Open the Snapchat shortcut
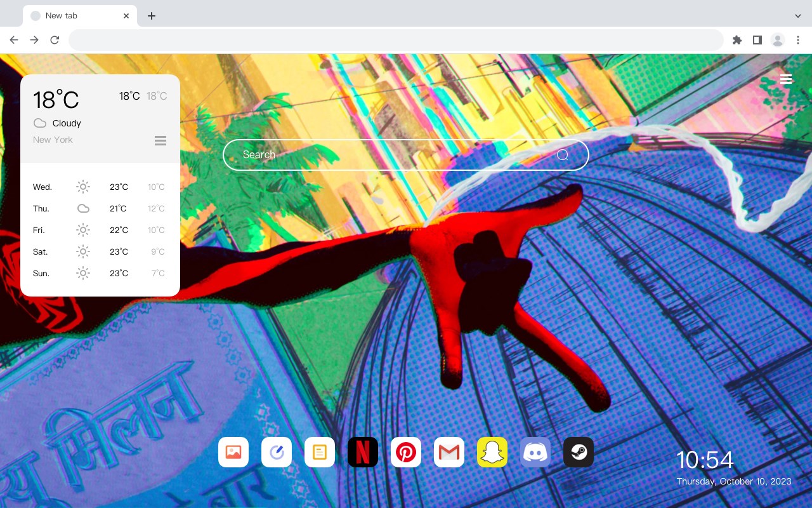 (x=492, y=452)
